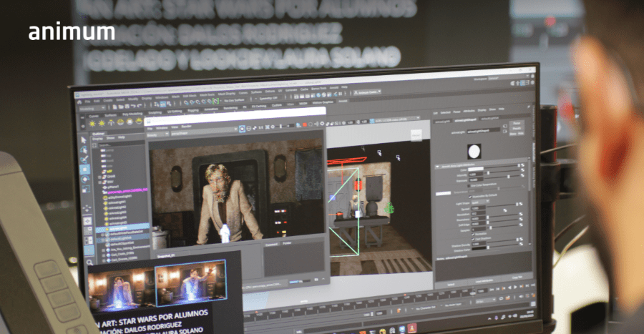This screenshot has width=644, height=334.
Task: Open the File menu in Maya
Action: tap(87, 102)
